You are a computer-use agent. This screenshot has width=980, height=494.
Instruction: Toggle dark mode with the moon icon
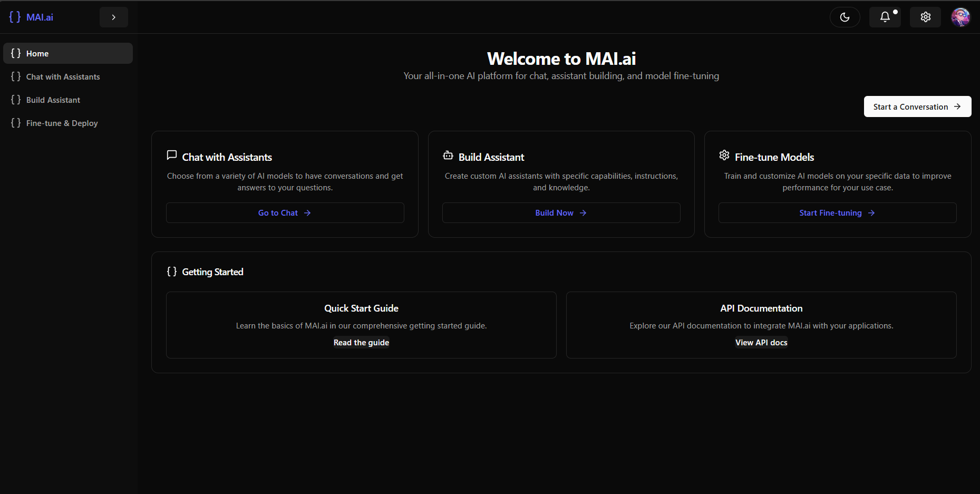coord(845,17)
